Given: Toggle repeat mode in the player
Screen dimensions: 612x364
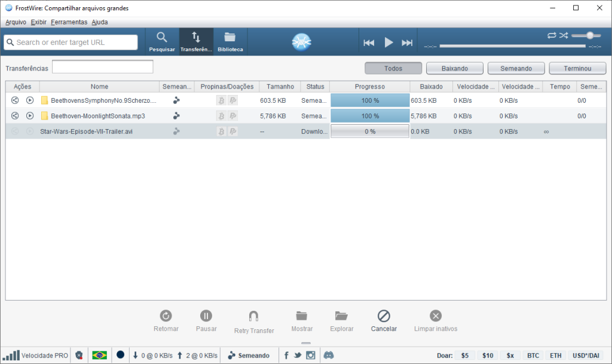Looking at the screenshot, I should pyautogui.click(x=551, y=35).
